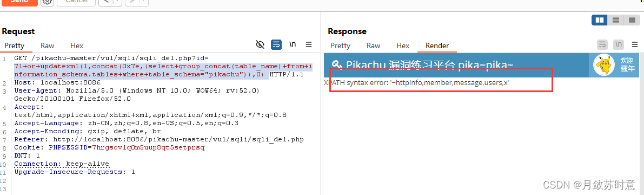Click the 'Upgrade-Insecure-Requests: 1' line
Screen dimensions: 644x195
(74, 172)
